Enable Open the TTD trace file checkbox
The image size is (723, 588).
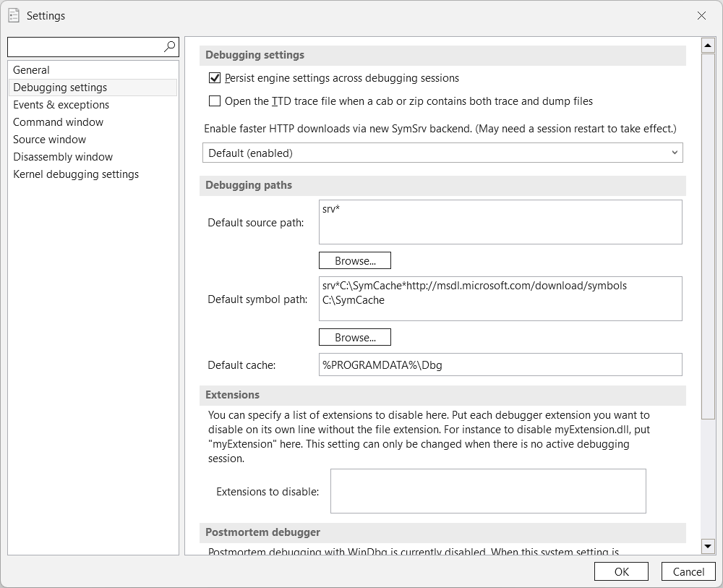click(x=215, y=101)
